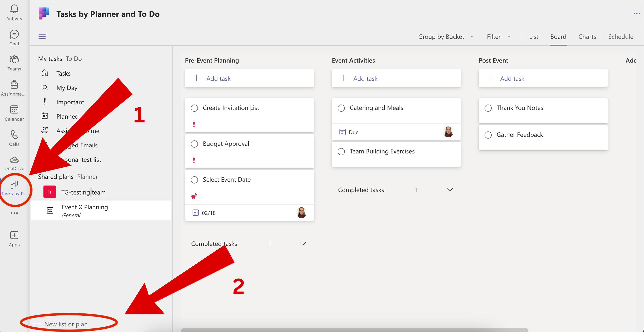Toggle complete status of Budget Approval

click(194, 144)
